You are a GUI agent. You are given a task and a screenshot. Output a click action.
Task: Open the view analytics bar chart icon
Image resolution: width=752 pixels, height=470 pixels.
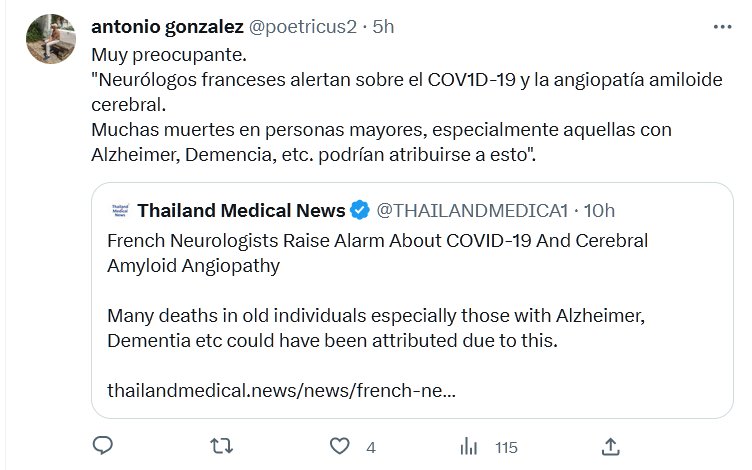468,446
